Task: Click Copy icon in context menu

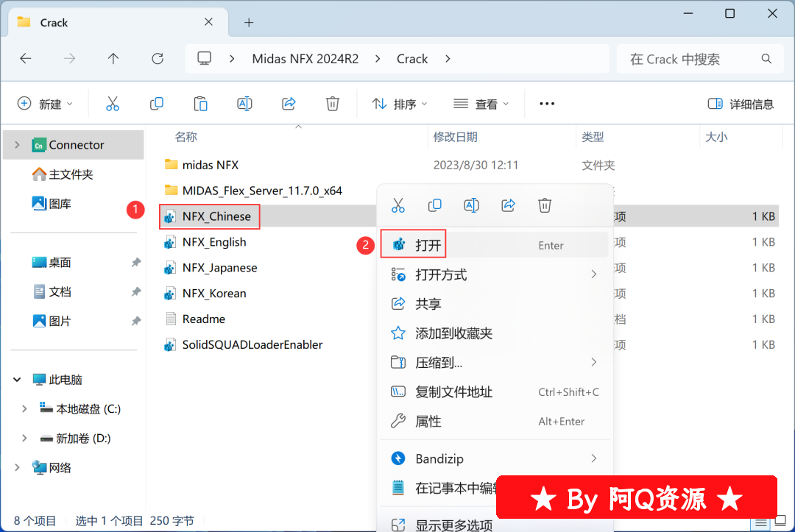Action: [434, 205]
